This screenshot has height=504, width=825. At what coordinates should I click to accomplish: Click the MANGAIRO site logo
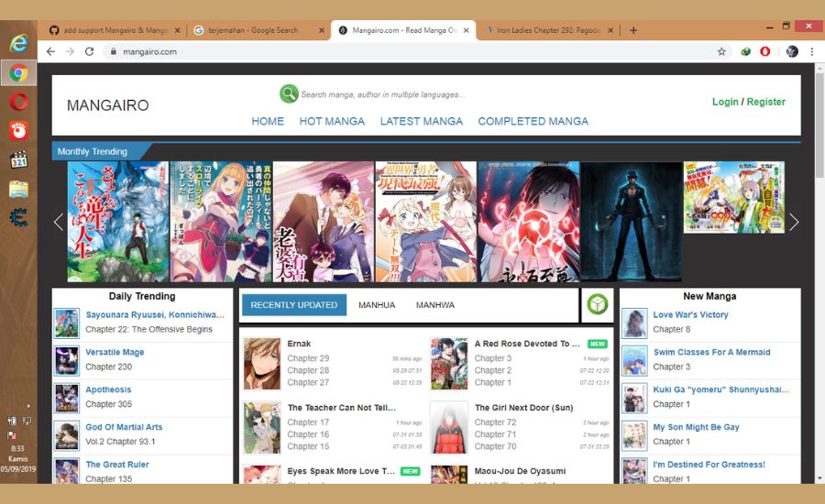pos(108,105)
